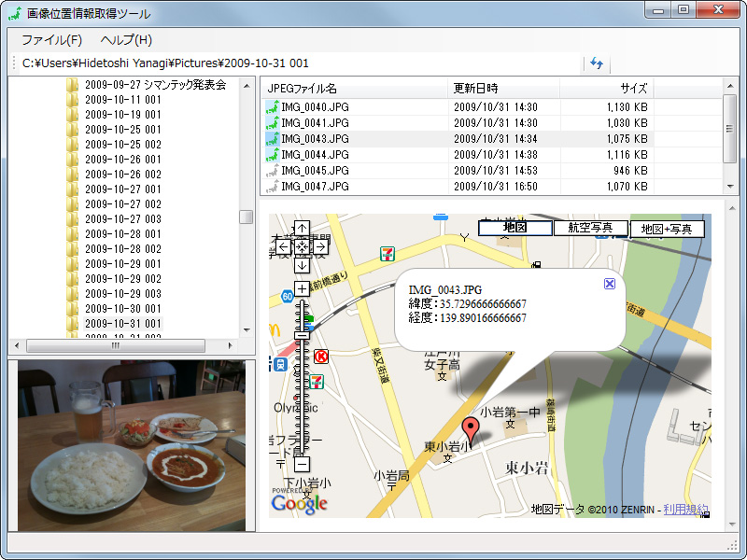The width and height of the screenshot is (747, 560).
Task: Zoom out using the map minus icon
Action: [x=301, y=464]
